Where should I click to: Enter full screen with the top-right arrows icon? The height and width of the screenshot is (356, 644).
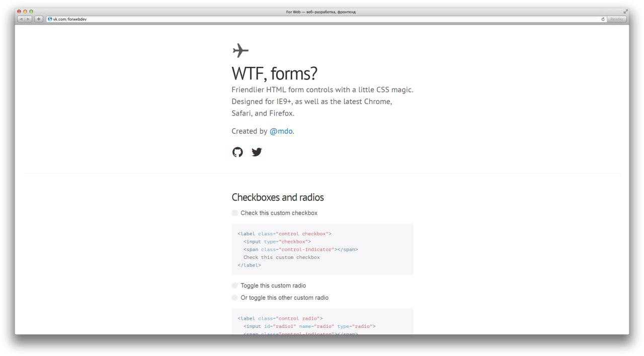(625, 11)
